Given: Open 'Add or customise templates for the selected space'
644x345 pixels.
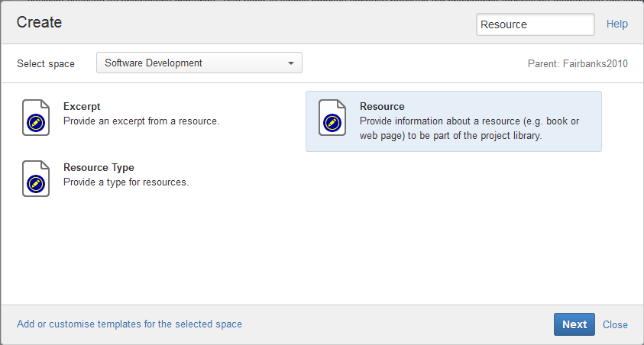Looking at the screenshot, I should [129, 324].
